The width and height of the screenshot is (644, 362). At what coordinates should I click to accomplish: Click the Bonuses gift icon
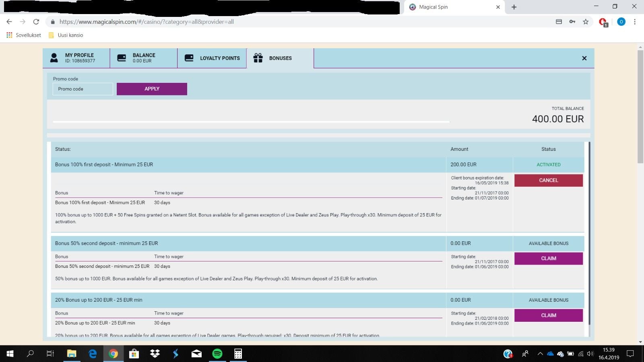pyautogui.click(x=258, y=58)
